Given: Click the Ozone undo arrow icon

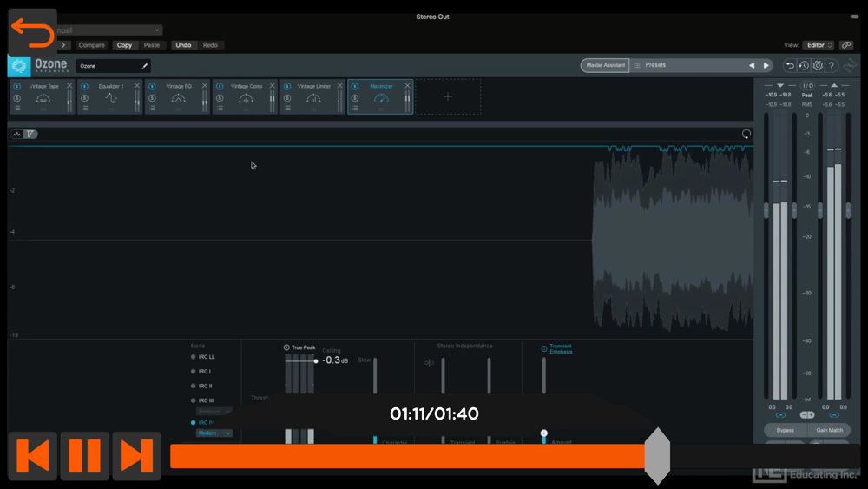Looking at the screenshot, I should pyautogui.click(x=790, y=66).
